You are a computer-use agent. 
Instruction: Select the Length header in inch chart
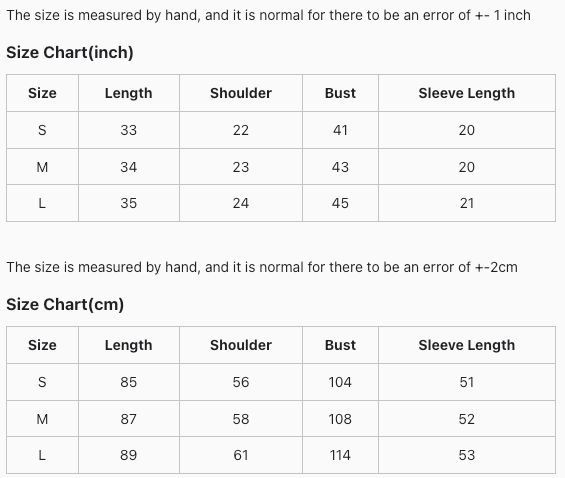[x=129, y=93]
